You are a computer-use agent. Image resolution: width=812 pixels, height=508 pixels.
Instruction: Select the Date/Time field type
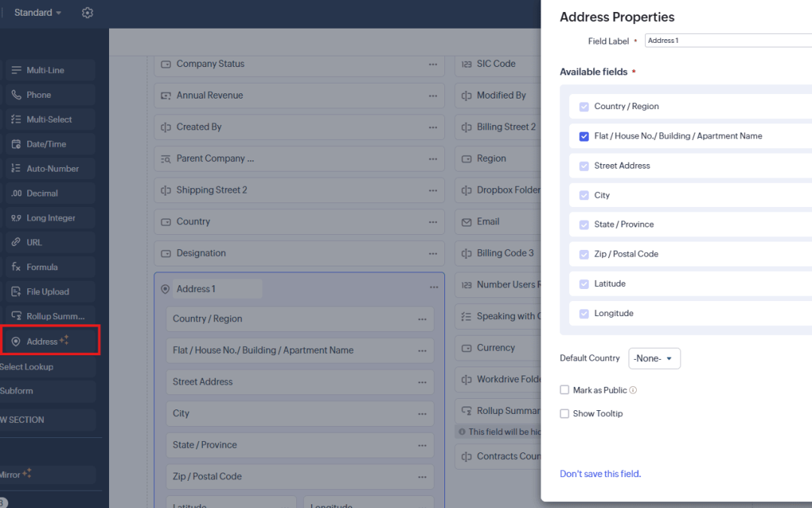point(50,144)
